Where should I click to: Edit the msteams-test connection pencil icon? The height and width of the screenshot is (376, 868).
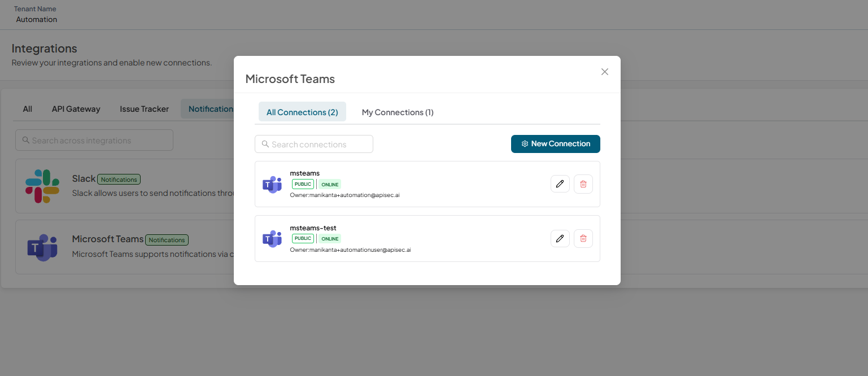[x=560, y=238]
